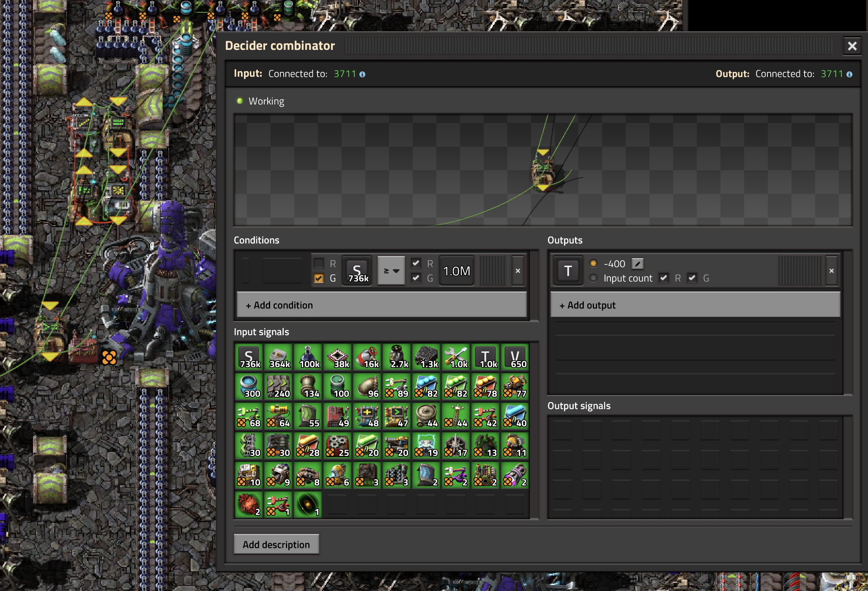
Task: Click the Working status text
Action: coord(266,101)
